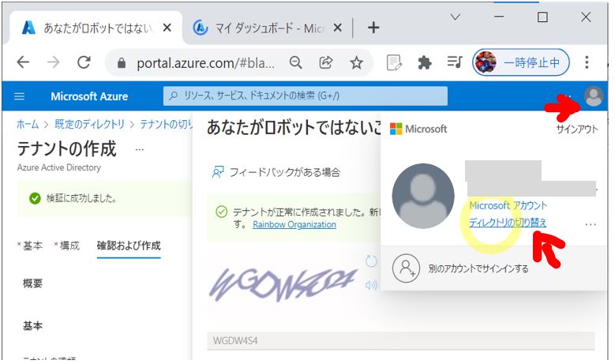
Task: Go back with the browser back arrow
Action: click(x=23, y=62)
